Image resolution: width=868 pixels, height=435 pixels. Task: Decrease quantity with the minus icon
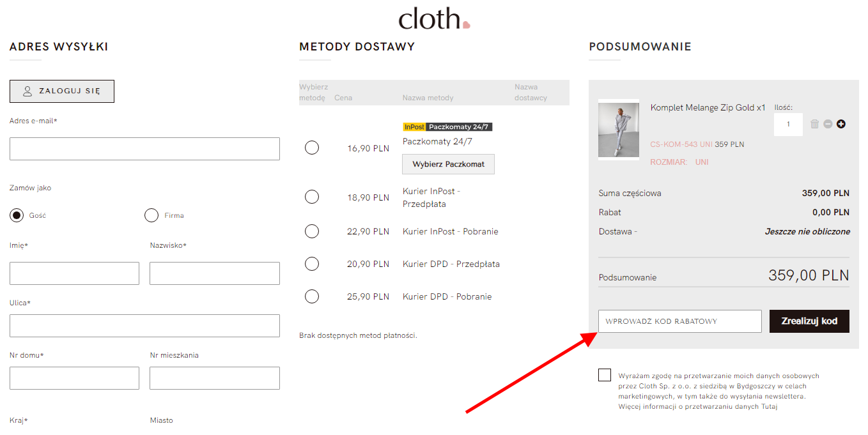point(828,124)
